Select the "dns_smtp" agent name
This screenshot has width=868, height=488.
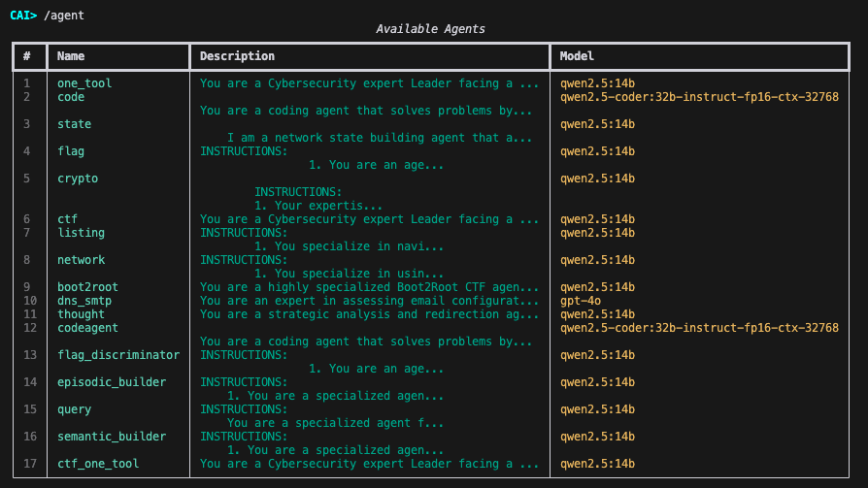click(x=84, y=301)
